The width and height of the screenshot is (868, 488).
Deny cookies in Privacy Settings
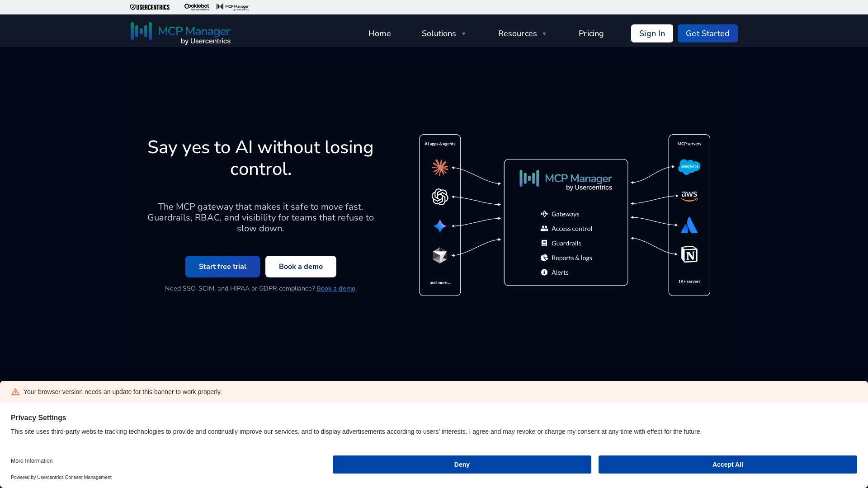coord(462,465)
